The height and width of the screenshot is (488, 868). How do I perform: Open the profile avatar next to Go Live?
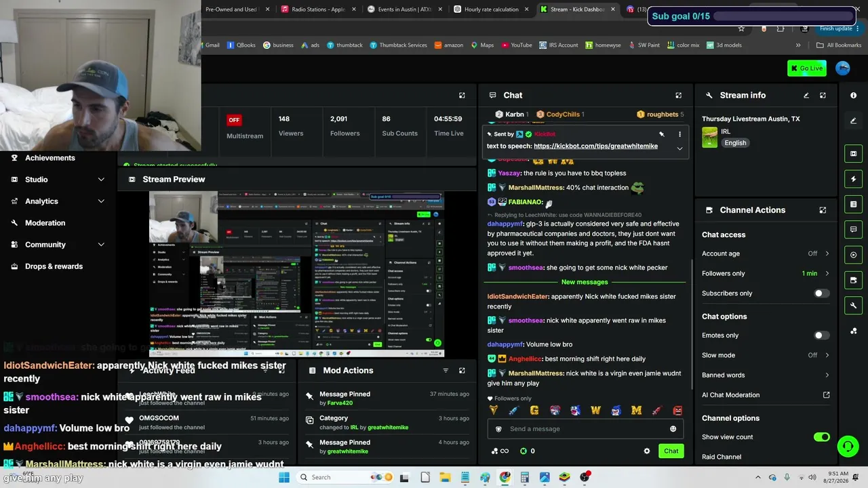click(843, 68)
